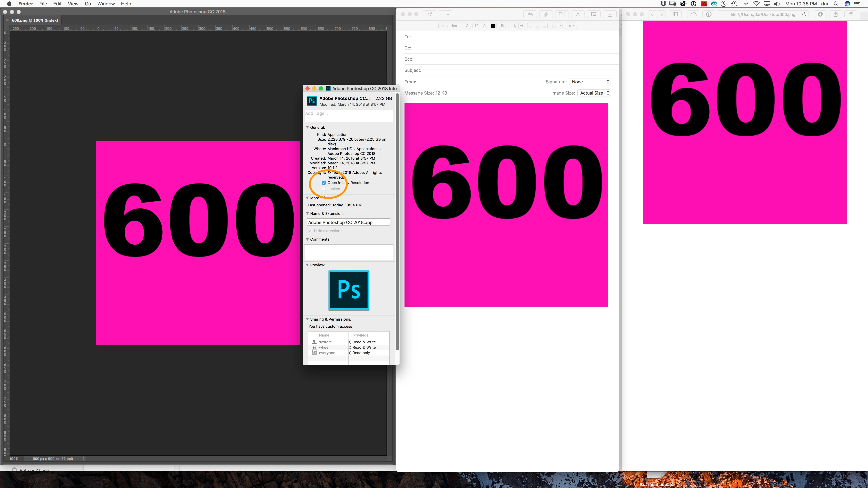Image resolution: width=868 pixels, height=488 pixels.
Task: Open the Image Size dropdown
Action: tap(594, 93)
